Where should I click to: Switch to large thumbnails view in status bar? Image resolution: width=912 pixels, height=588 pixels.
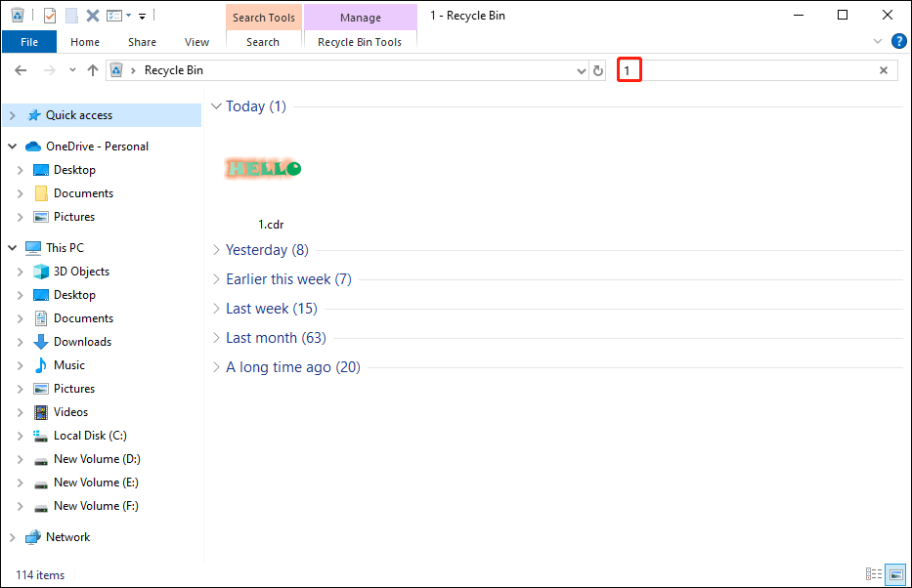point(895,574)
